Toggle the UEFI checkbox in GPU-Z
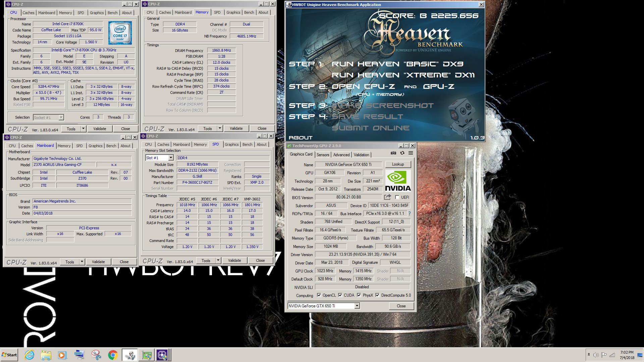Image resolution: width=644 pixels, height=362 pixels. [397, 197]
